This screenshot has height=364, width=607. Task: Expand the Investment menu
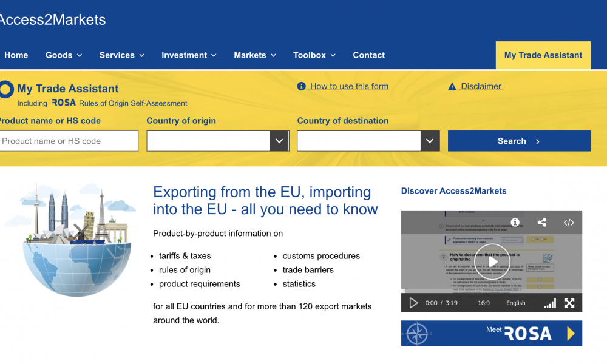tap(189, 55)
